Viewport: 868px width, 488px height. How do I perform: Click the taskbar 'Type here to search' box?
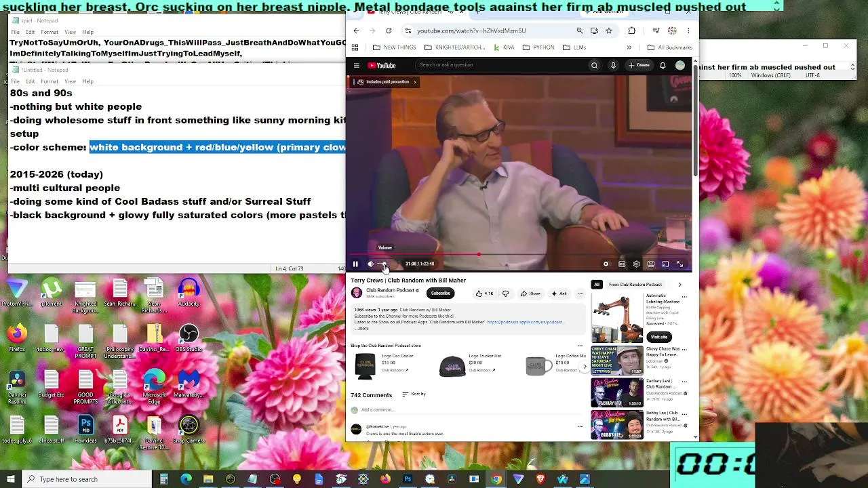90,479
